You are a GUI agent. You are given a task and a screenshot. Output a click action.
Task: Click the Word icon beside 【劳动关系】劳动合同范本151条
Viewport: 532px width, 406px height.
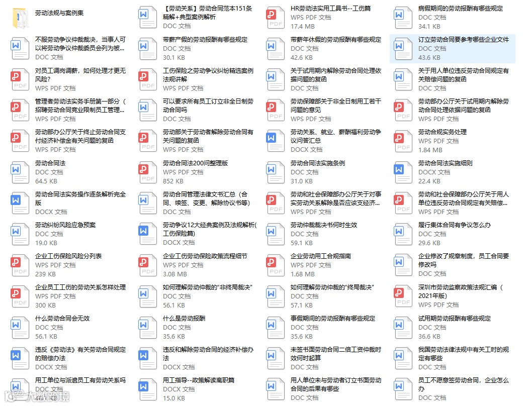[x=148, y=18]
